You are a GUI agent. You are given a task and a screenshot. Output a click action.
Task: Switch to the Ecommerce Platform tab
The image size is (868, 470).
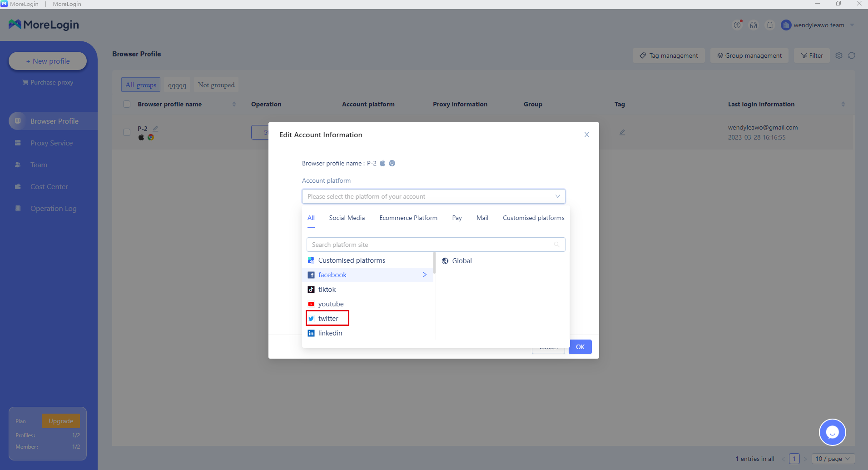click(408, 218)
